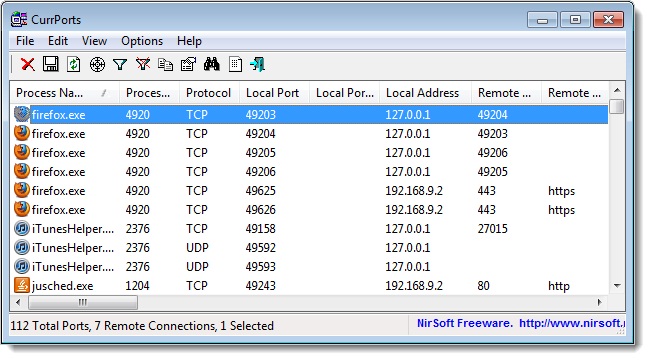Click the green refresh icon
The width and height of the screenshot is (650, 360).
pyautogui.click(x=74, y=64)
